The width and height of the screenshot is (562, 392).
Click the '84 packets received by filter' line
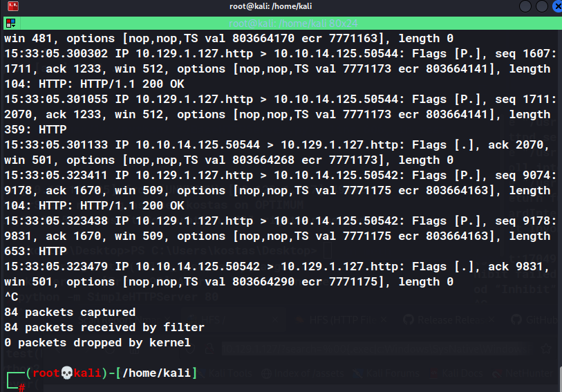(104, 327)
